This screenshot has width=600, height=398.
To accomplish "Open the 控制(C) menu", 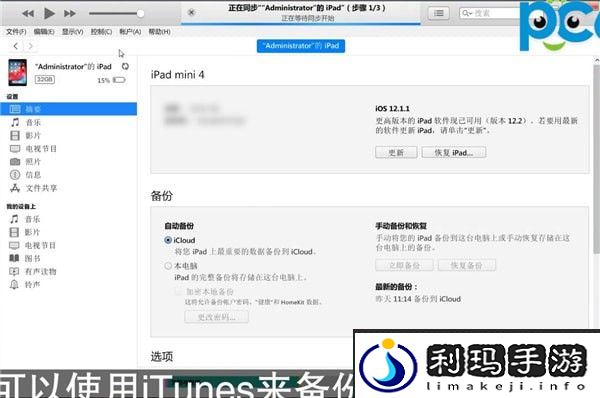I will tap(101, 32).
